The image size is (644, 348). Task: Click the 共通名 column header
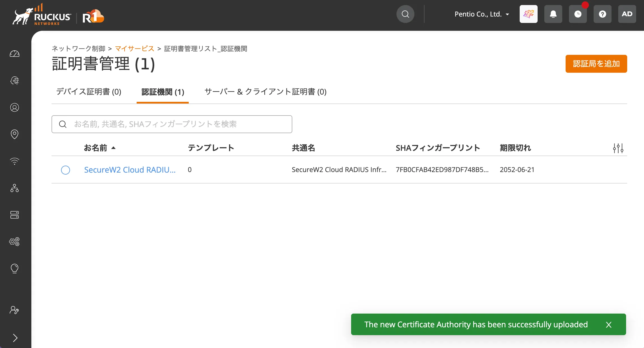[x=303, y=148]
